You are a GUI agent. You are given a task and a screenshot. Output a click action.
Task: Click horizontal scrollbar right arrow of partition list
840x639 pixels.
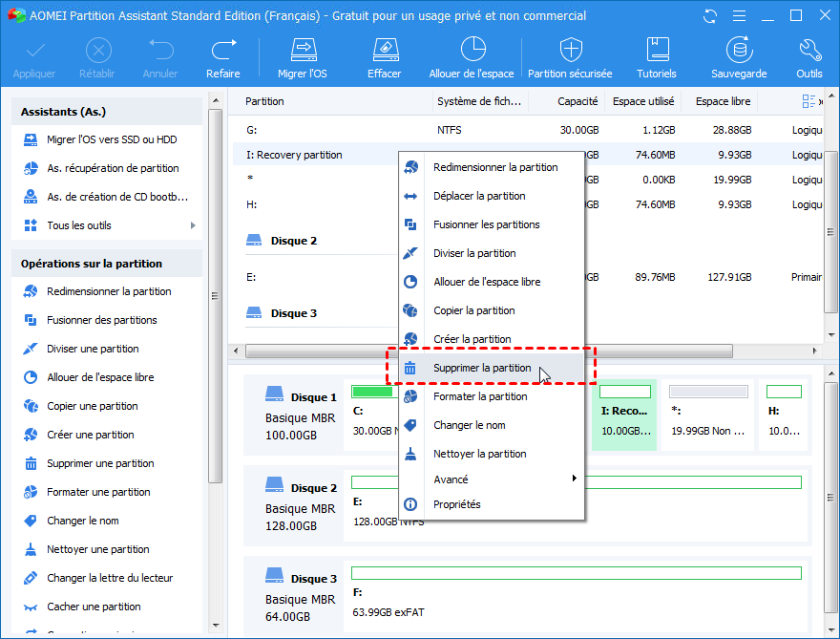[x=814, y=351]
